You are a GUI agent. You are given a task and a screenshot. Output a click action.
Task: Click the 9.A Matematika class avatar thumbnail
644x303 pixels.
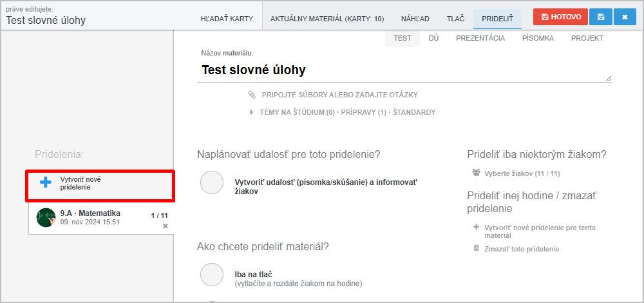click(x=46, y=217)
